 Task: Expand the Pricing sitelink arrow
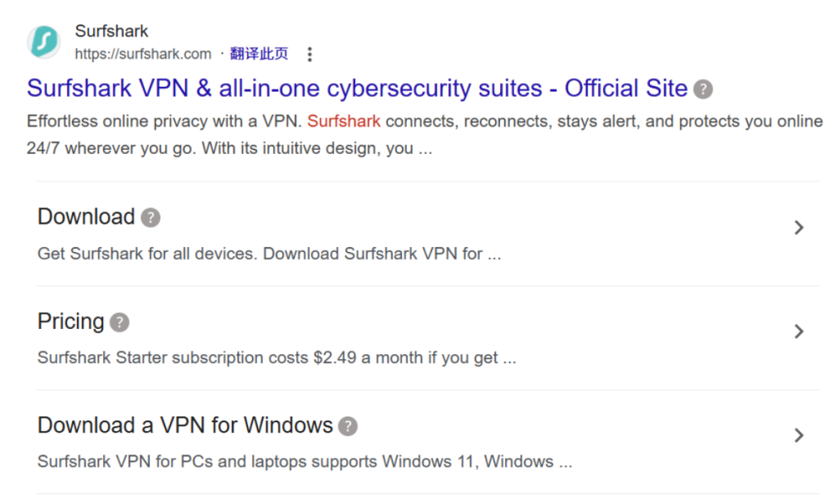click(798, 331)
